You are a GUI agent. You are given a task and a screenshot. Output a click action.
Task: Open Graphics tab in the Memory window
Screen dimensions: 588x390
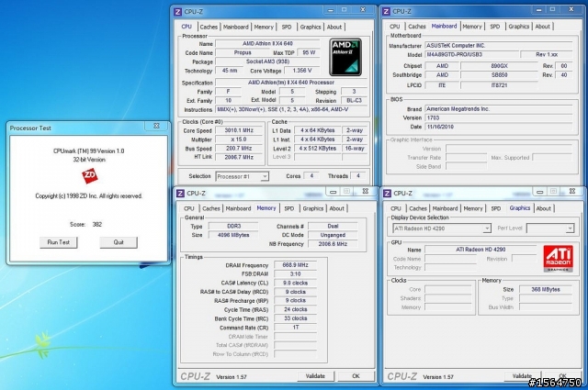click(x=313, y=208)
